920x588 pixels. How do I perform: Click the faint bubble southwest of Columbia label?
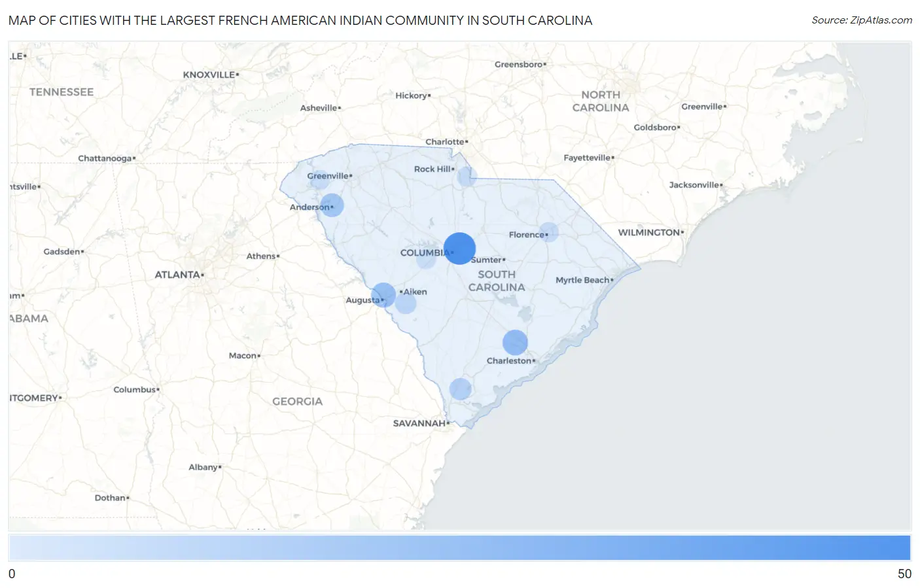[x=426, y=258]
